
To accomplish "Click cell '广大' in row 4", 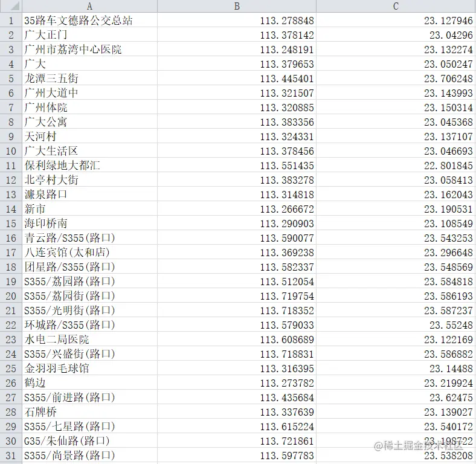I will pos(89,64).
